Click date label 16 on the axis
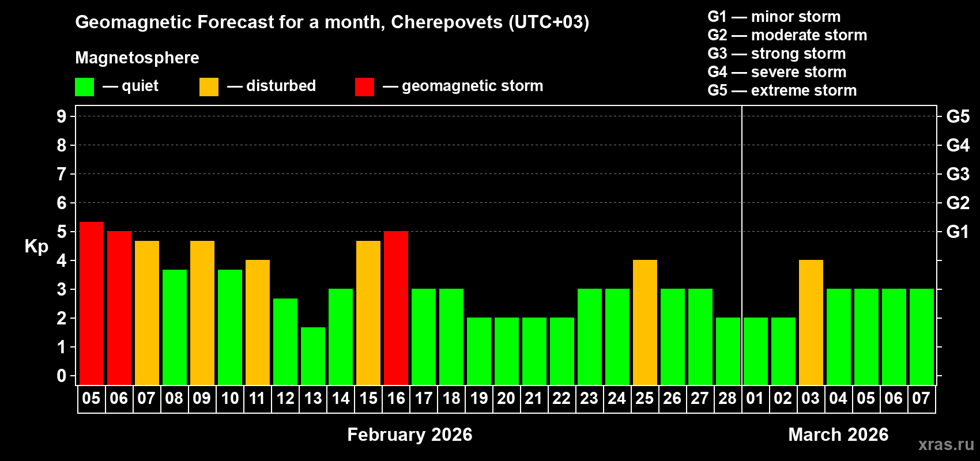 pyautogui.click(x=395, y=399)
